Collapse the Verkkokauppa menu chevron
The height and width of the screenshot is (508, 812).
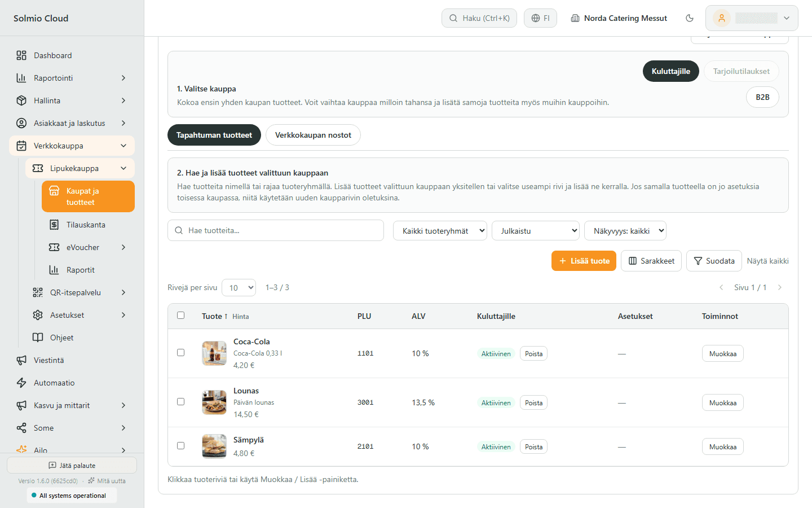click(123, 146)
